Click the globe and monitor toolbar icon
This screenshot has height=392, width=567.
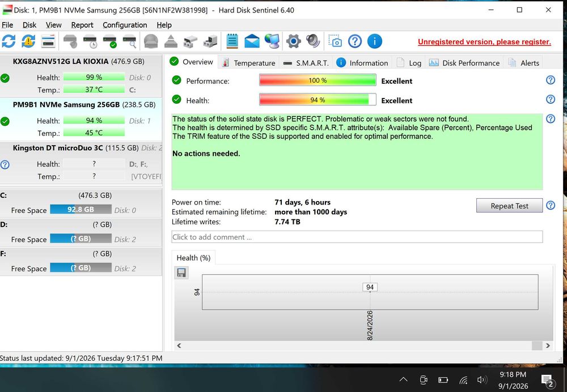pyautogui.click(x=272, y=41)
